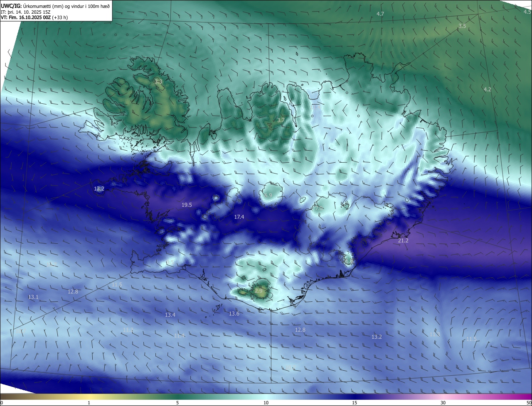
Task: Select the 11.3 value label
Action: [435, 335]
